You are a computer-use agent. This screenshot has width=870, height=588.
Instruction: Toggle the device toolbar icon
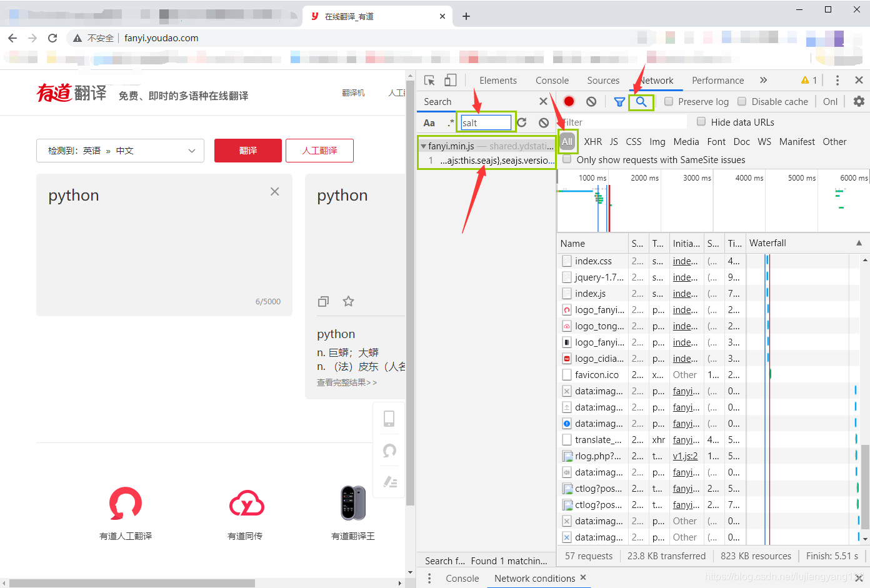click(x=451, y=80)
